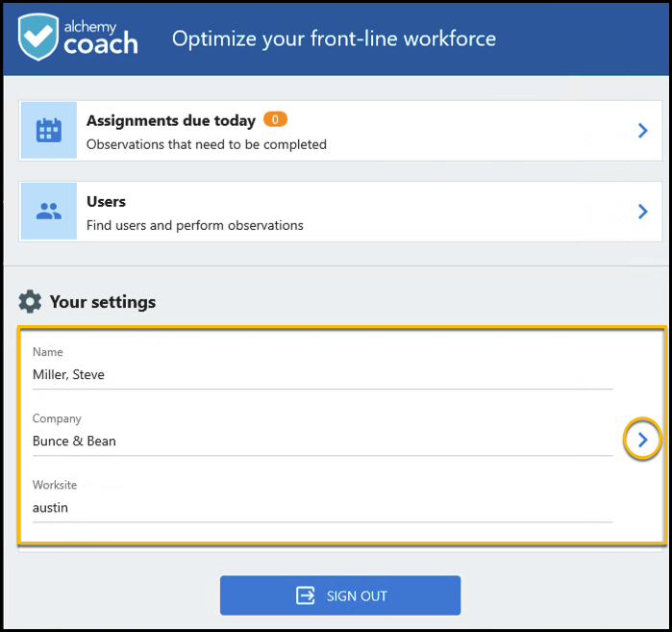Select the Users heading
This screenshot has height=632, width=672.
point(106,202)
